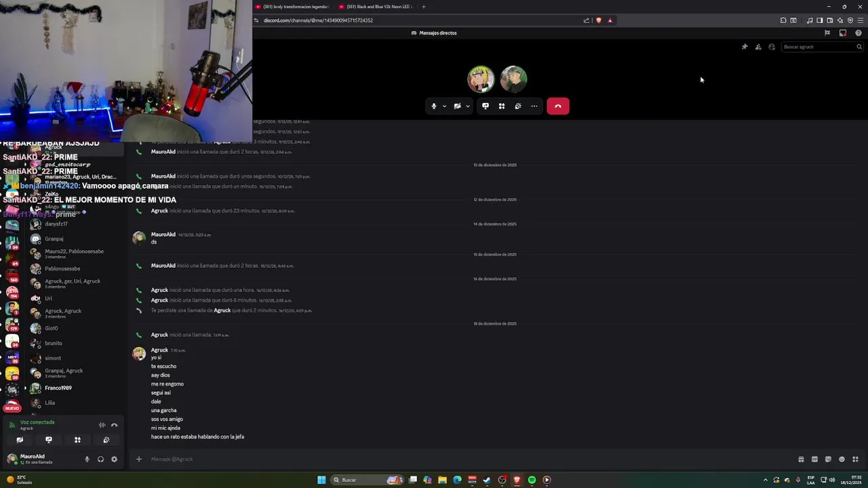Open microphone options arrow in call bar
Screen dimensions: 868x488
pos(444,106)
